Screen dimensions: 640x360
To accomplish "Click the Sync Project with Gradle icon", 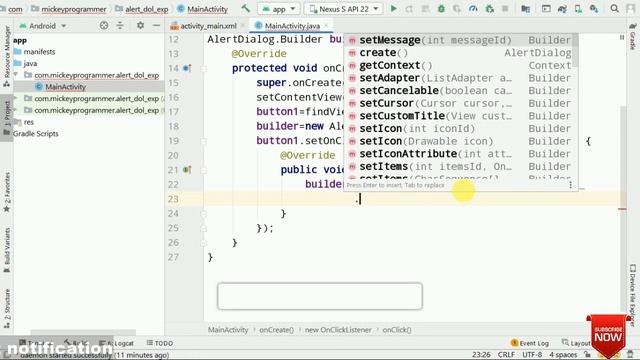I will click(562, 9).
